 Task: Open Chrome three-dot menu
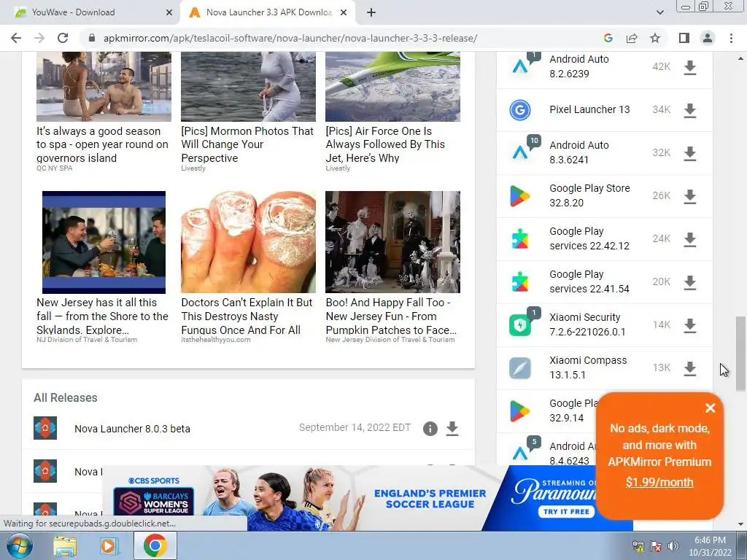click(x=731, y=38)
